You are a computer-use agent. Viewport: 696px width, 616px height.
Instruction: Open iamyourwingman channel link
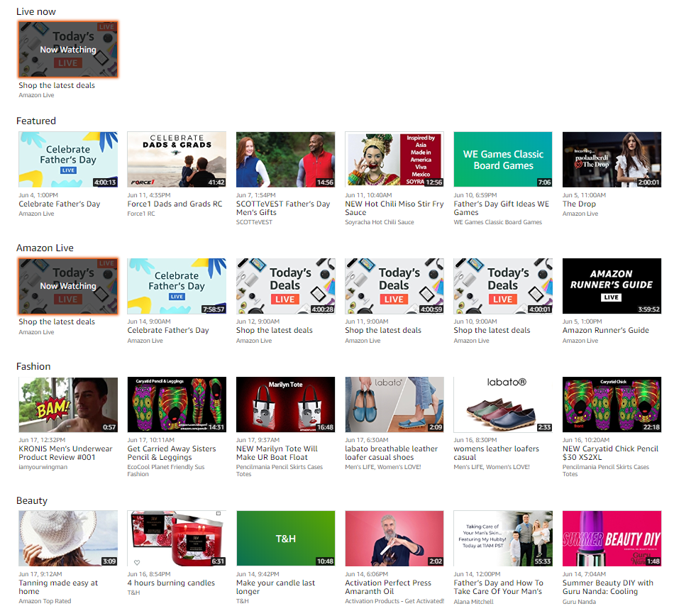(x=43, y=467)
